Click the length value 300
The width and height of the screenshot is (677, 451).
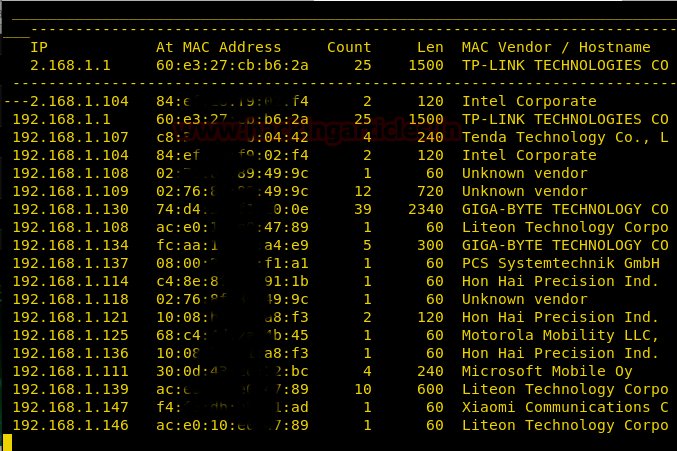pyautogui.click(x=430, y=245)
